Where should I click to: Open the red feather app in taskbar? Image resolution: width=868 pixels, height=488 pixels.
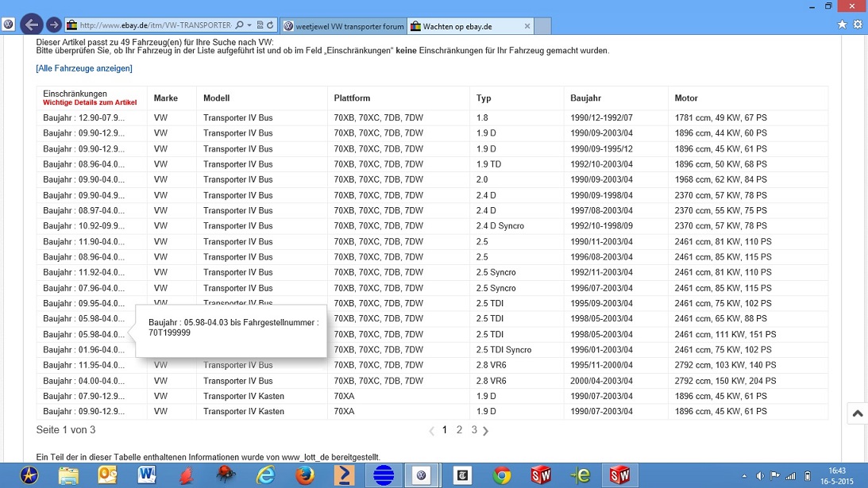[187, 475]
